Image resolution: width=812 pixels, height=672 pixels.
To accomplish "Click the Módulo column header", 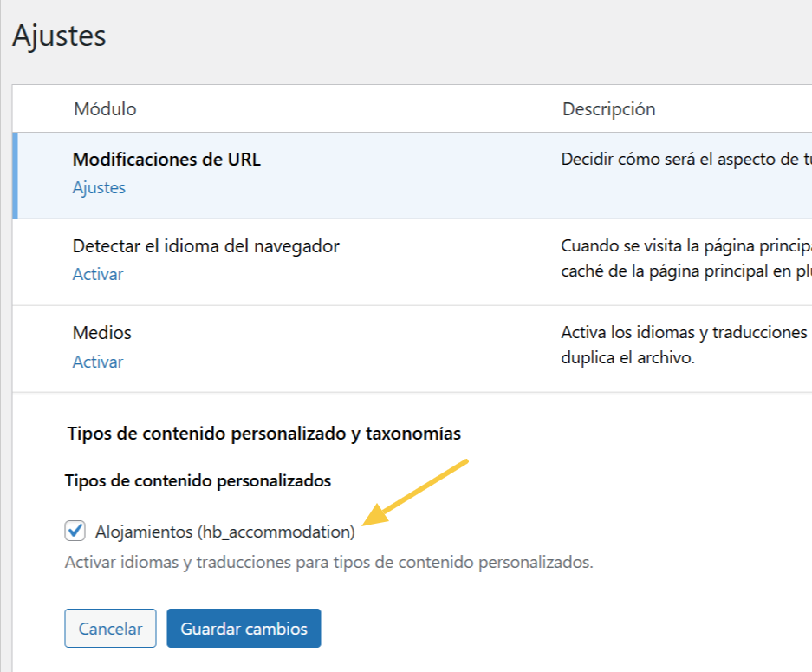I will [105, 109].
